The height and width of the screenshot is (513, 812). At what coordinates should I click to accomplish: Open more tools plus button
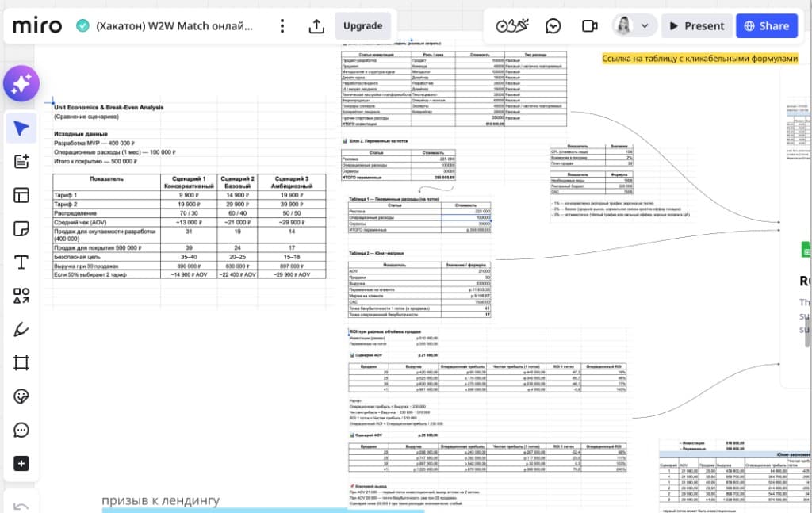point(21,464)
